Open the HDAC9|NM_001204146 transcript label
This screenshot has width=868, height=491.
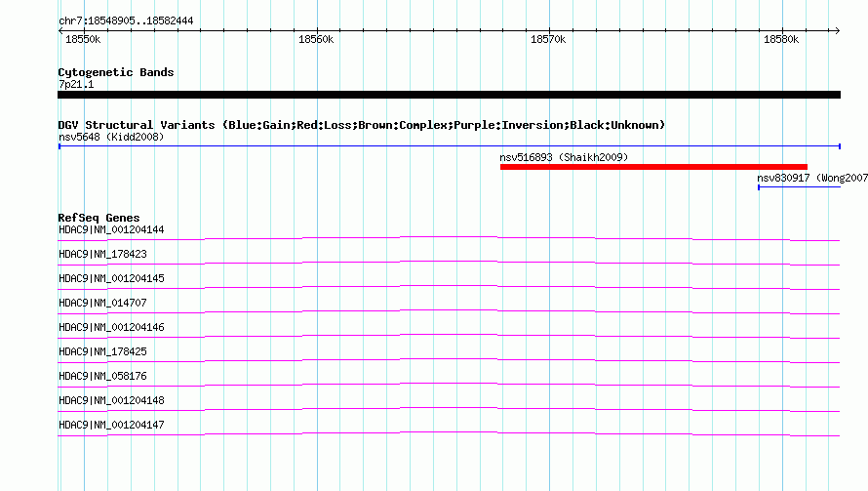click(x=111, y=327)
